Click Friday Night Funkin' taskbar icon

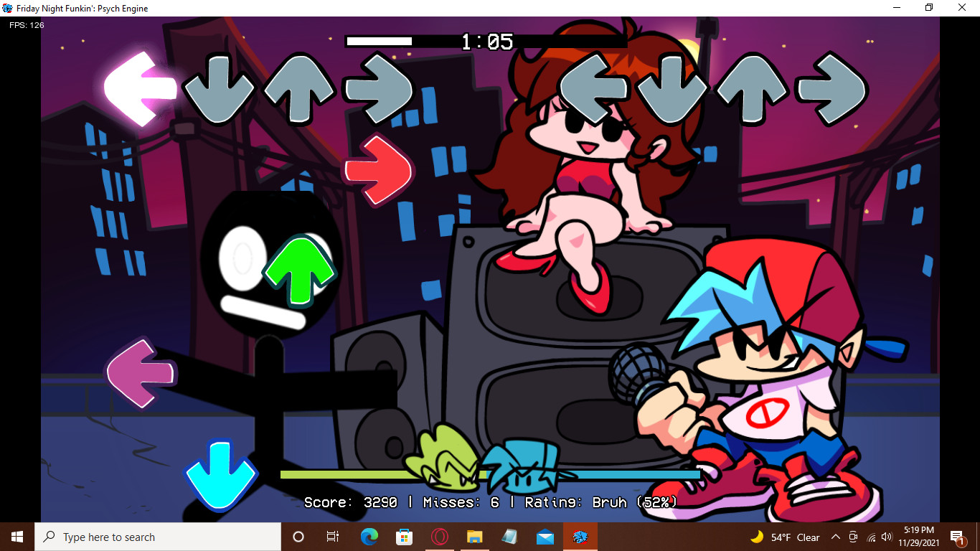click(x=580, y=537)
